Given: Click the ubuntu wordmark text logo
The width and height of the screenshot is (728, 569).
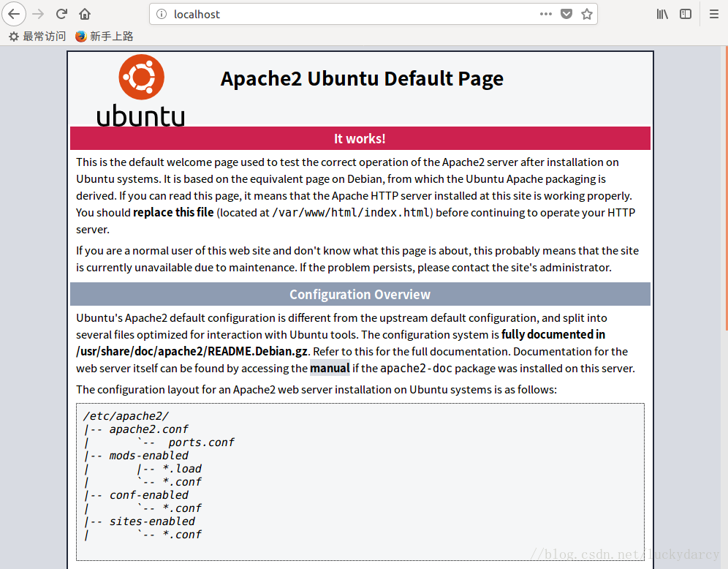Looking at the screenshot, I should pyautogui.click(x=140, y=115).
